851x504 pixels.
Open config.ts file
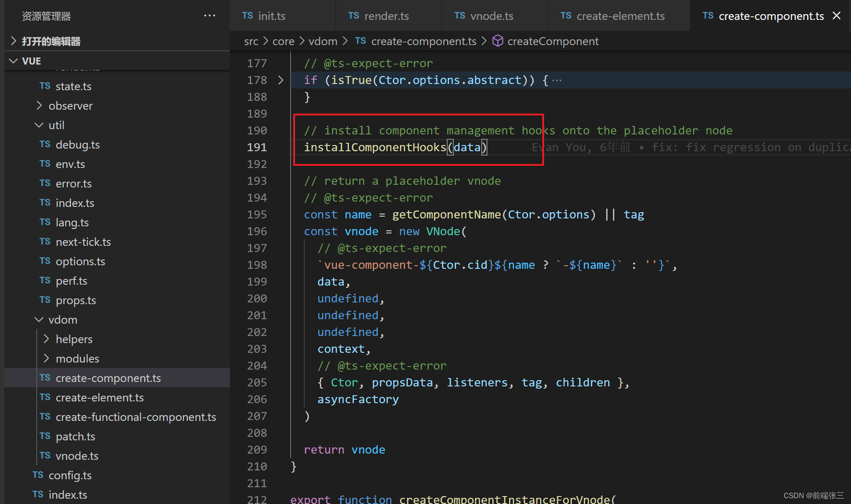[x=117, y=475]
